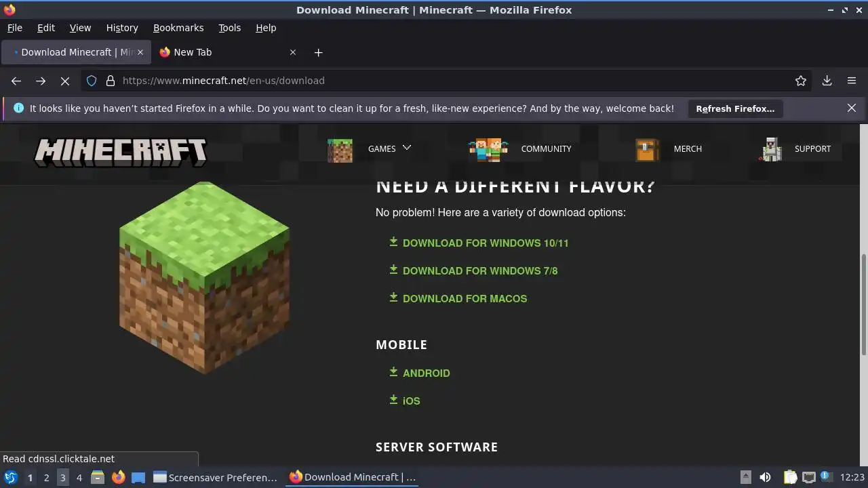Open the update notifier tray icon
Viewport: 868px width, 488px height.
(x=826, y=476)
